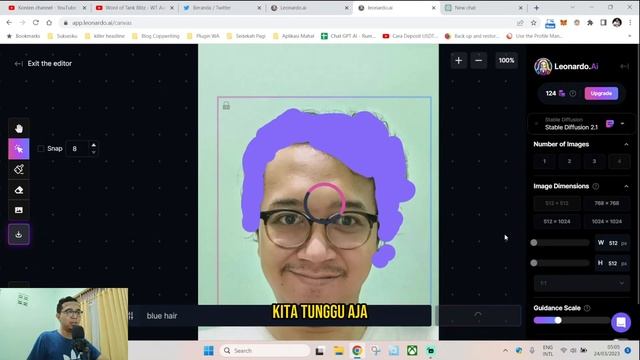This screenshot has height=360, width=640.
Task: Open the chat support bubble
Action: click(621, 322)
